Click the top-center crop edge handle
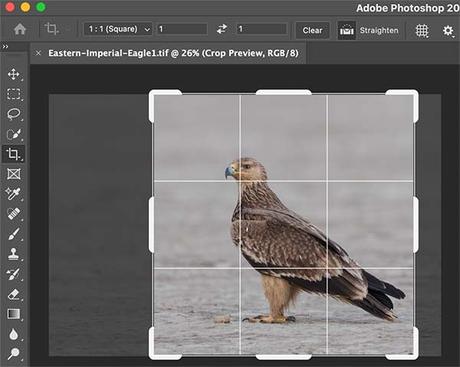This screenshot has height=367, width=460. (284, 92)
